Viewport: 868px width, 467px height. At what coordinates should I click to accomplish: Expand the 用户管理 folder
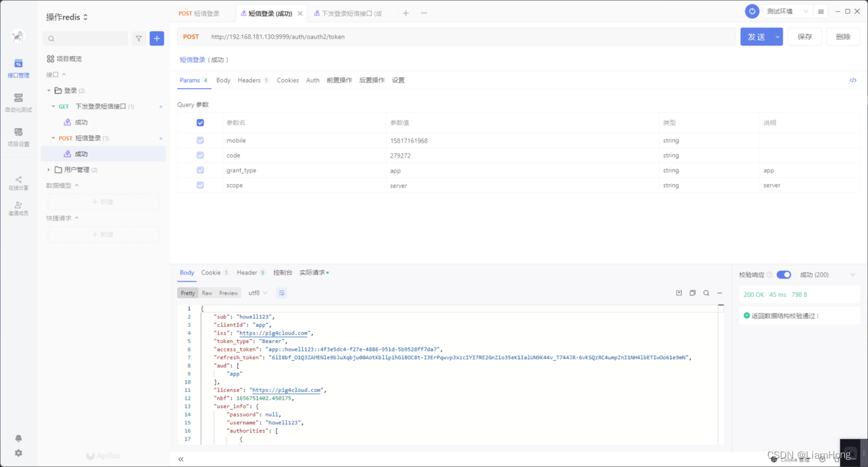pos(49,169)
